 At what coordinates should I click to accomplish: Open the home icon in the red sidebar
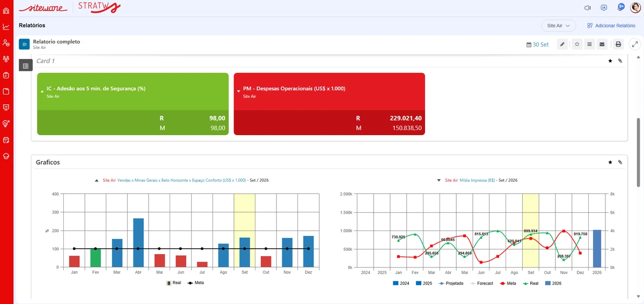click(6, 11)
